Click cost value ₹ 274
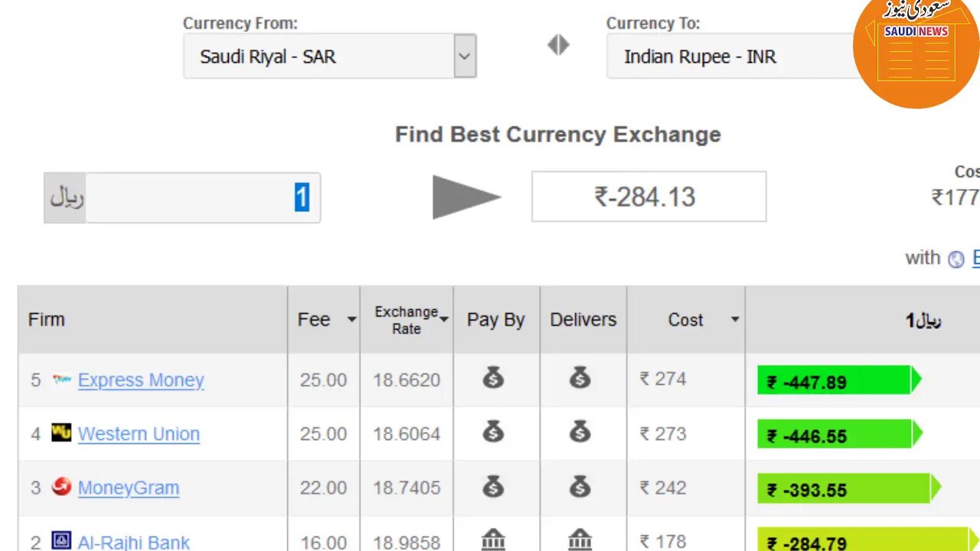The width and height of the screenshot is (980, 551). (x=663, y=379)
